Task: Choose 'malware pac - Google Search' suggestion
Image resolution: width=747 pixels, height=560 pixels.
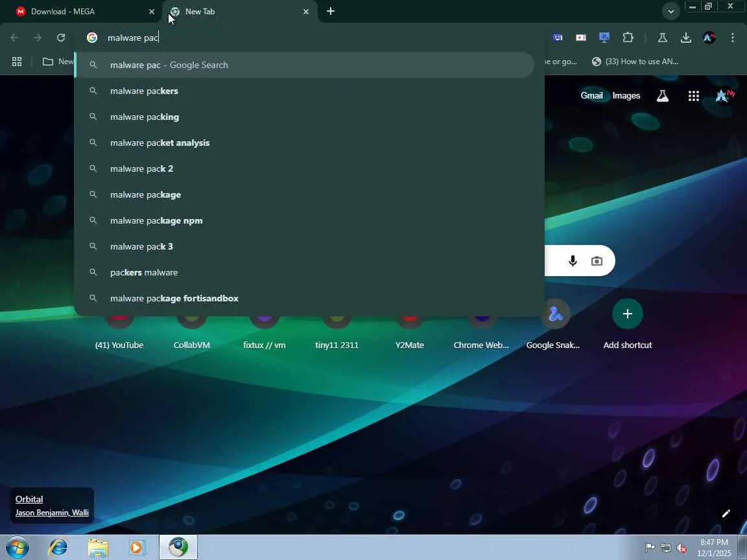Action: click(x=305, y=65)
